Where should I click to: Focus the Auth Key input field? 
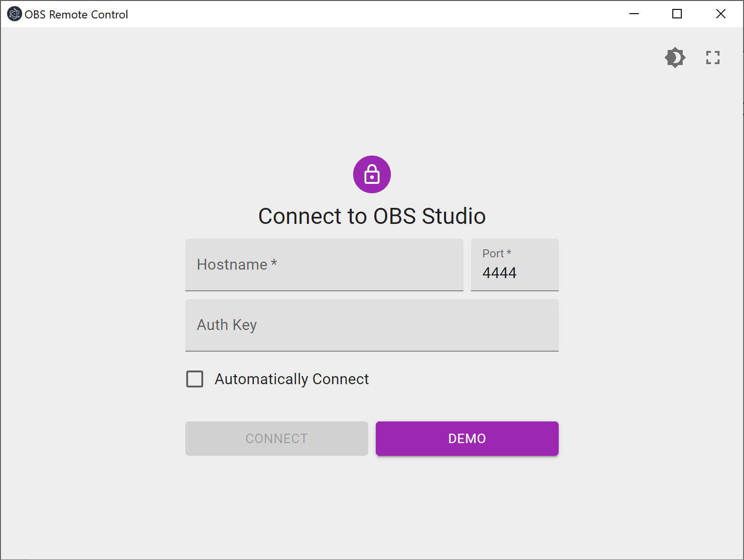coord(372,325)
